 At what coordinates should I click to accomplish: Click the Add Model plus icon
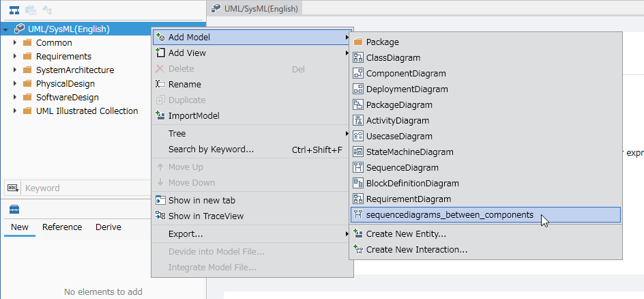(160, 37)
